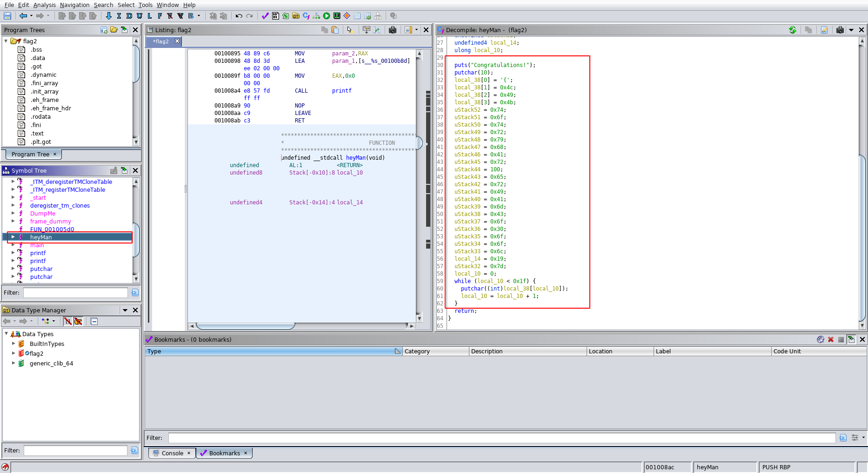Screen dimensions: 868x473
Task: Click the orange diamond toolbar icon
Action: pyautogui.click(x=347, y=16)
